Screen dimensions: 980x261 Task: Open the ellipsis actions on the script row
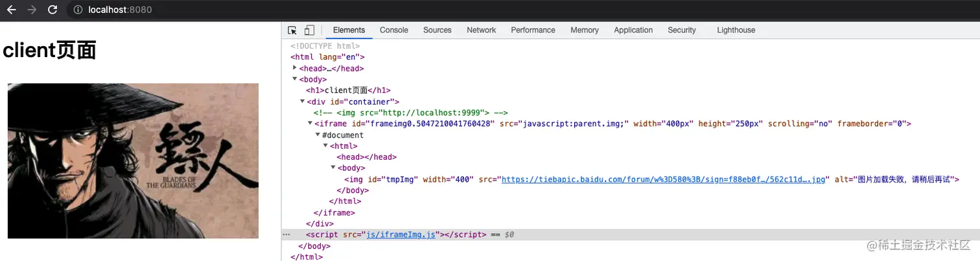coord(286,234)
